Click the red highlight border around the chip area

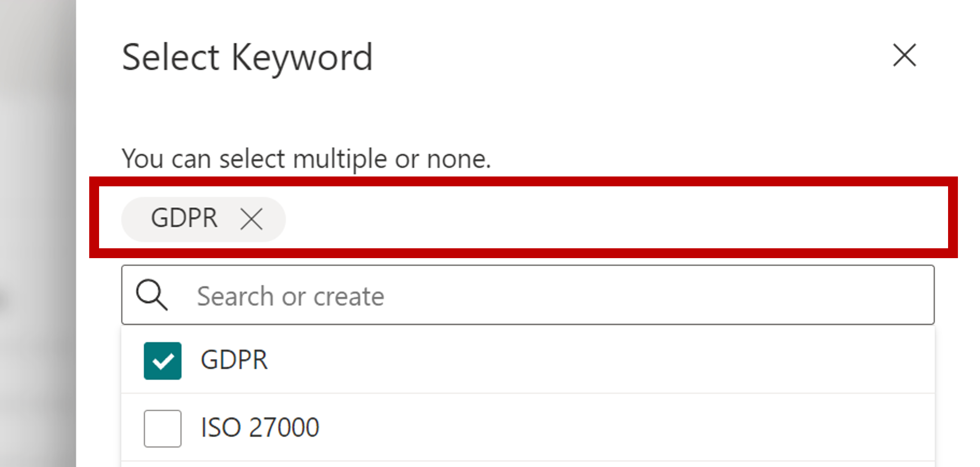[x=517, y=182]
